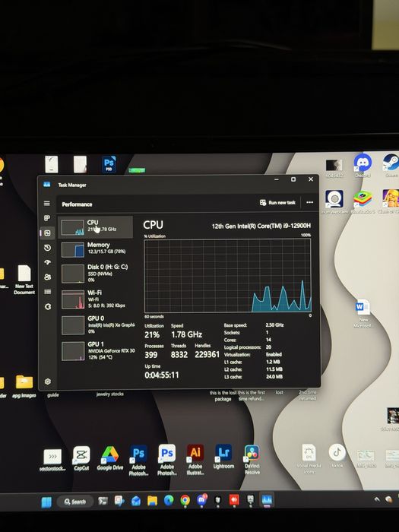Viewport: 399px width, 532px height.
Task: Open File Explorer from the taskbar
Action: pyautogui.click(x=152, y=501)
